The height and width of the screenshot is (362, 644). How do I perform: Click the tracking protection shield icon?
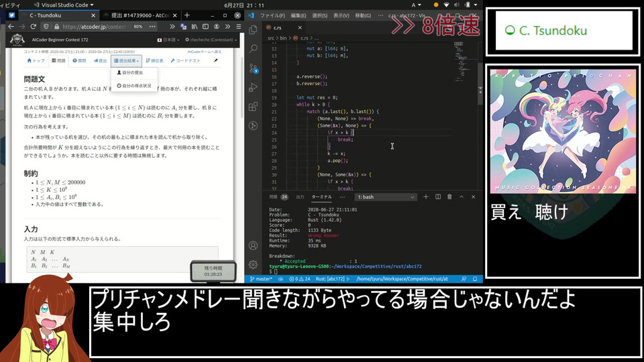click(x=46, y=26)
